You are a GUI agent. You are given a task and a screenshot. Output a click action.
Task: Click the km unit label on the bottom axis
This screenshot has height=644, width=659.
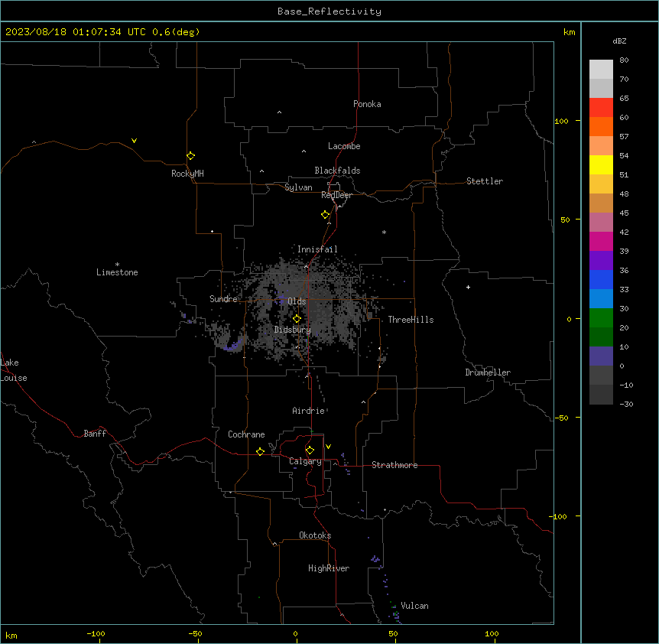tap(11, 636)
